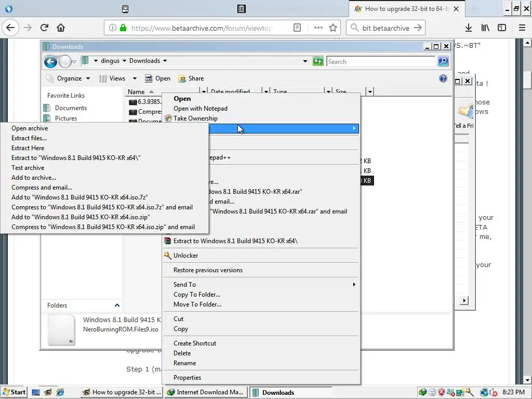The height and width of the screenshot is (399, 532).
Task: Focus the Downloads window Search field
Action: point(380,61)
